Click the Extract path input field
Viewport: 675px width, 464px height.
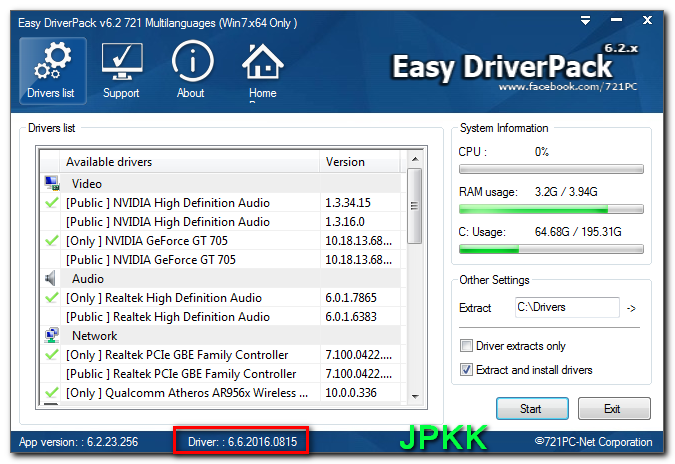tap(566, 308)
